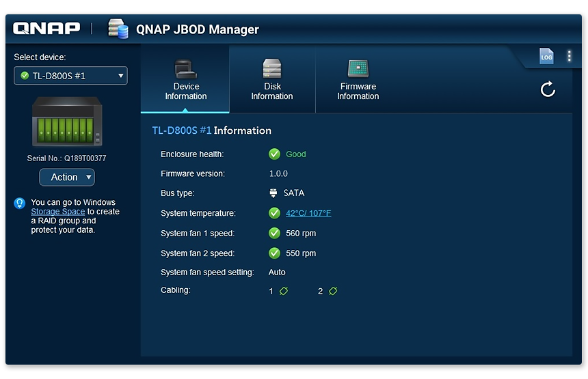Screen dimensions: 588x379
Task: Refresh device information with circular arrow
Action: [x=548, y=89]
